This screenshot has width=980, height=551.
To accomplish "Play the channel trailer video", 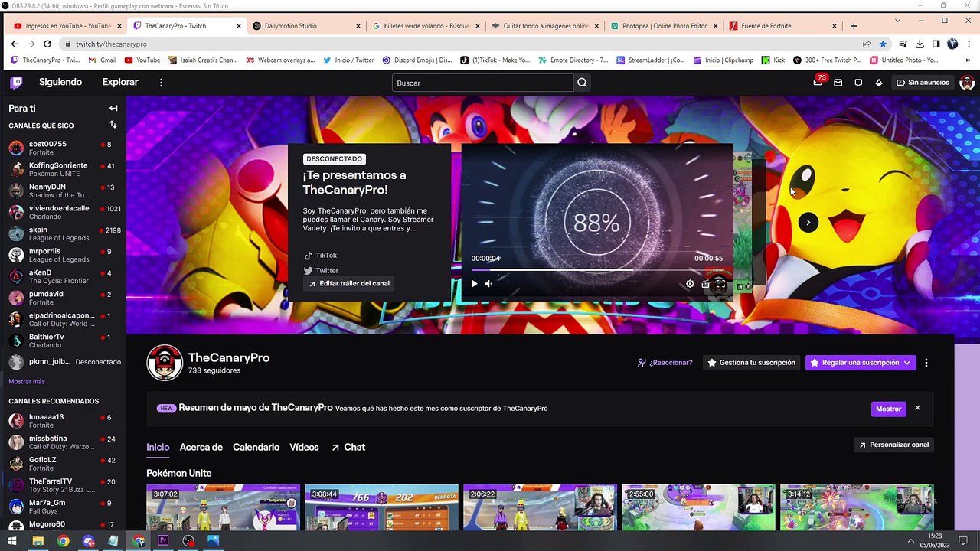I will click(x=474, y=284).
